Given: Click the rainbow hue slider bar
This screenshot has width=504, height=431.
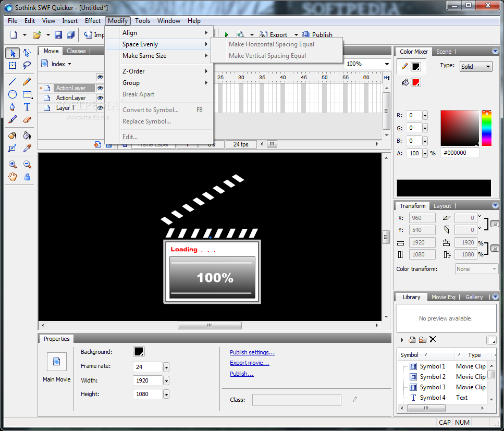Looking at the screenshot, I should pyautogui.click(x=486, y=128).
